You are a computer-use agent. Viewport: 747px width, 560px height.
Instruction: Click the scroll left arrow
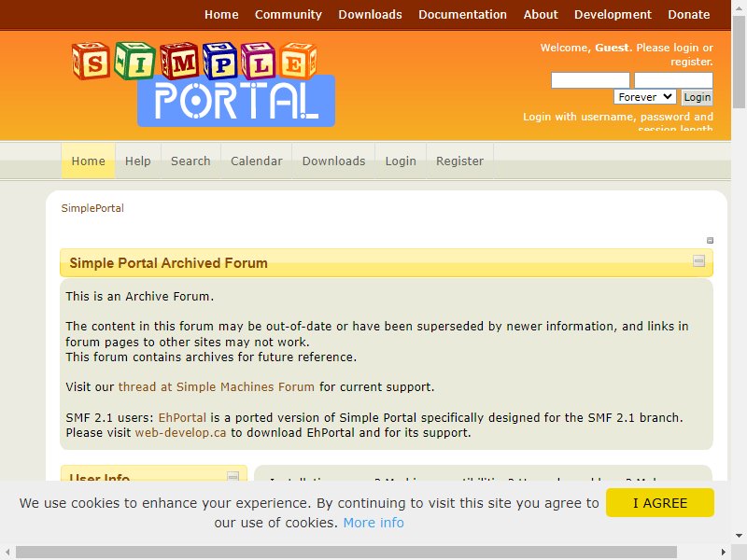(7, 553)
